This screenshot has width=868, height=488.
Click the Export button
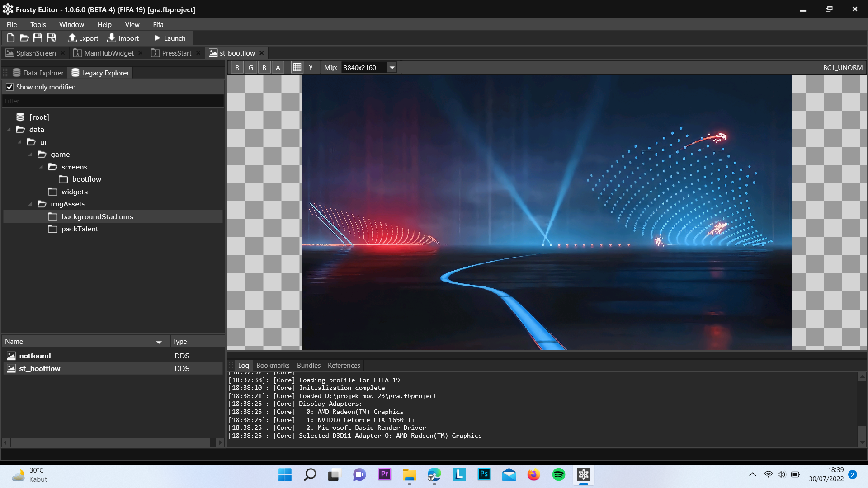point(83,38)
